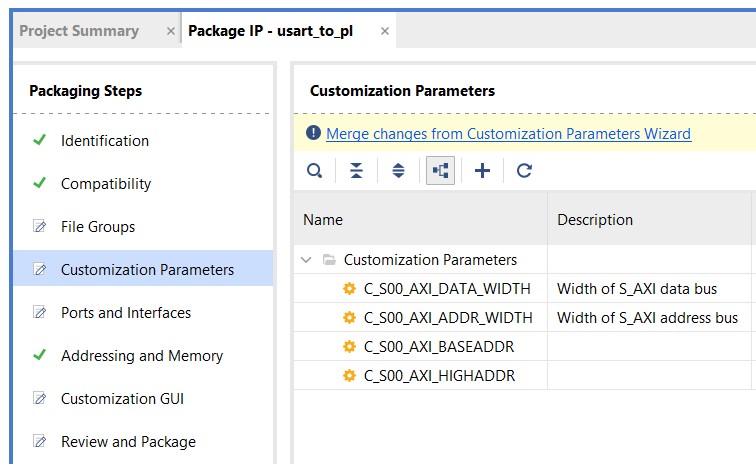Click the gear icon beside C_S00_AXI_HIGHADDR

click(x=349, y=375)
